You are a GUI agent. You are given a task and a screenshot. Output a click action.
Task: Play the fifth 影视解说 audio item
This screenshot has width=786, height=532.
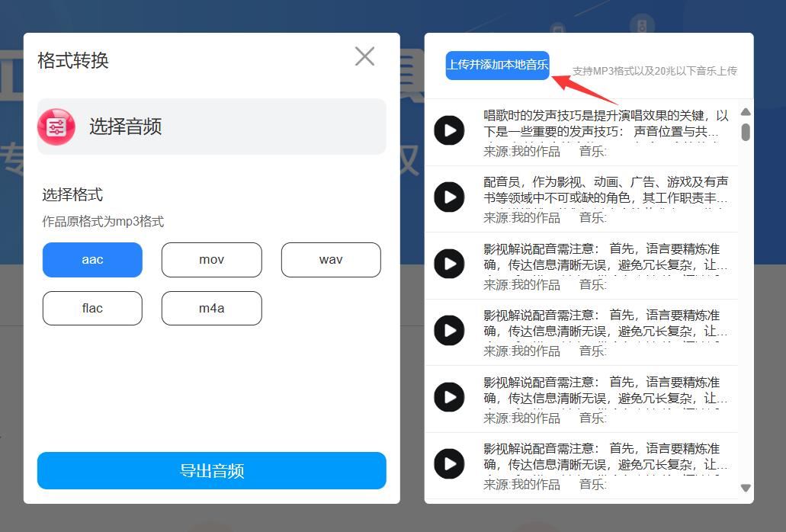click(x=449, y=396)
